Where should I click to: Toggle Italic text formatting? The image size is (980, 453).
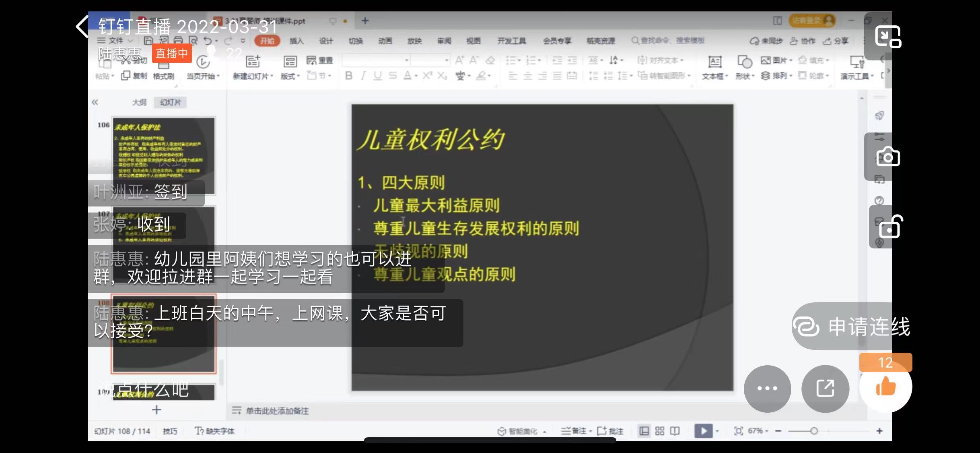point(363,76)
